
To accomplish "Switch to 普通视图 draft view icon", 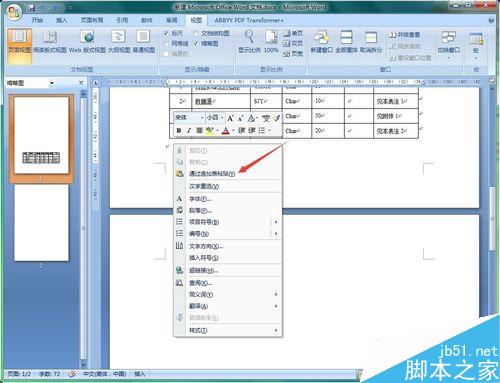I will [144, 42].
